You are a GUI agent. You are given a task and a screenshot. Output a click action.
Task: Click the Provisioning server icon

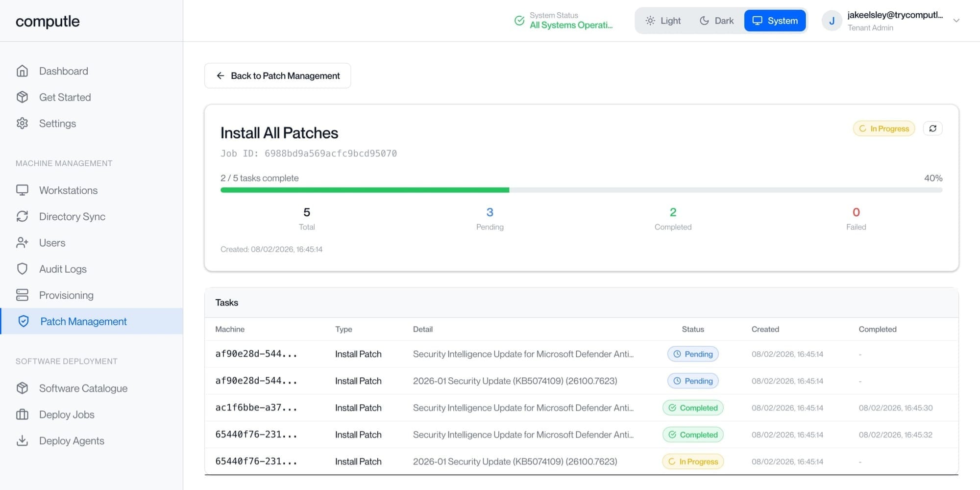[22, 295]
